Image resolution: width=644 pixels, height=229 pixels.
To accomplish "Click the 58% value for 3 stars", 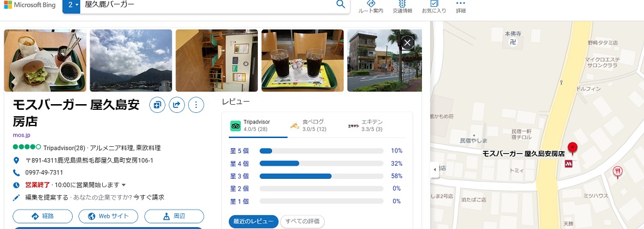I will [x=396, y=176].
